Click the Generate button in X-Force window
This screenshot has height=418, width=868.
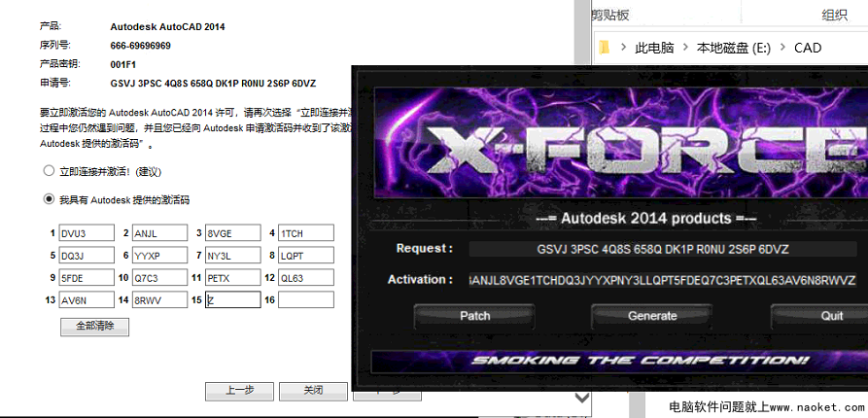[x=651, y=316]
